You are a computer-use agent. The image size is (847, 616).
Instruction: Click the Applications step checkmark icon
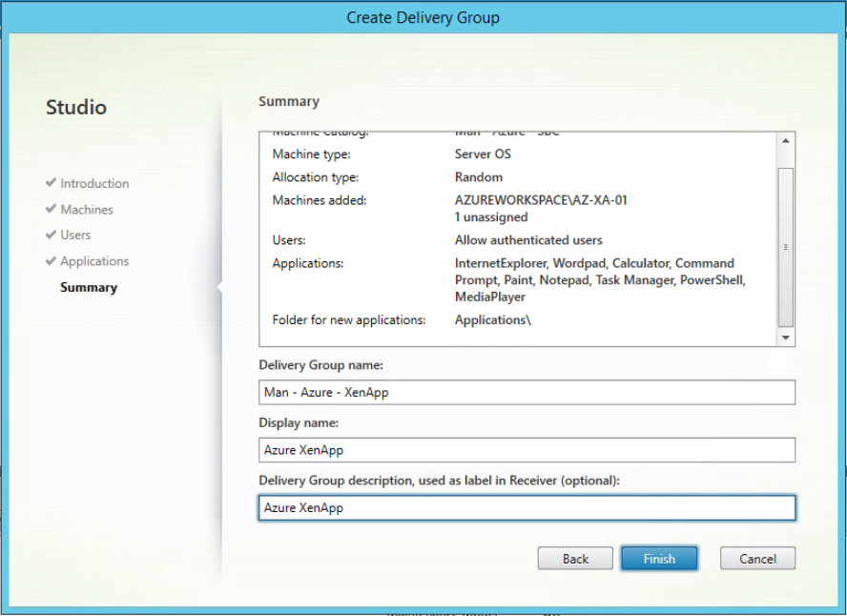51,260
